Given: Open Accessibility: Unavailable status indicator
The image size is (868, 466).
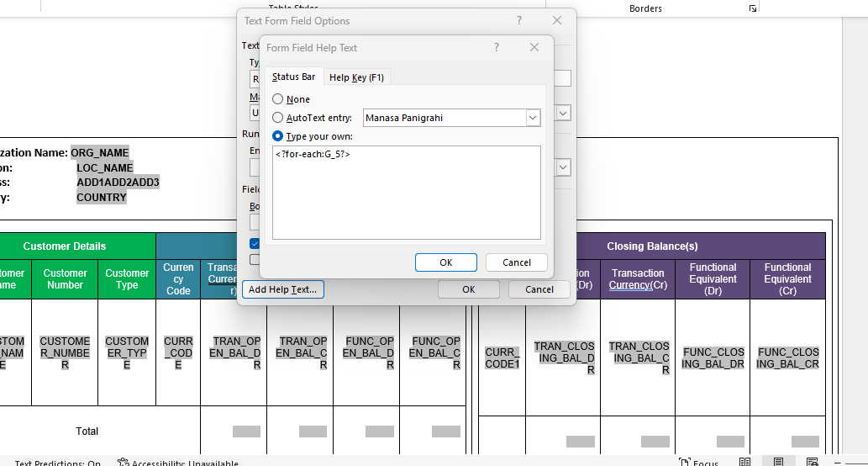Looking at the screenshot, I should coord(177,462).
